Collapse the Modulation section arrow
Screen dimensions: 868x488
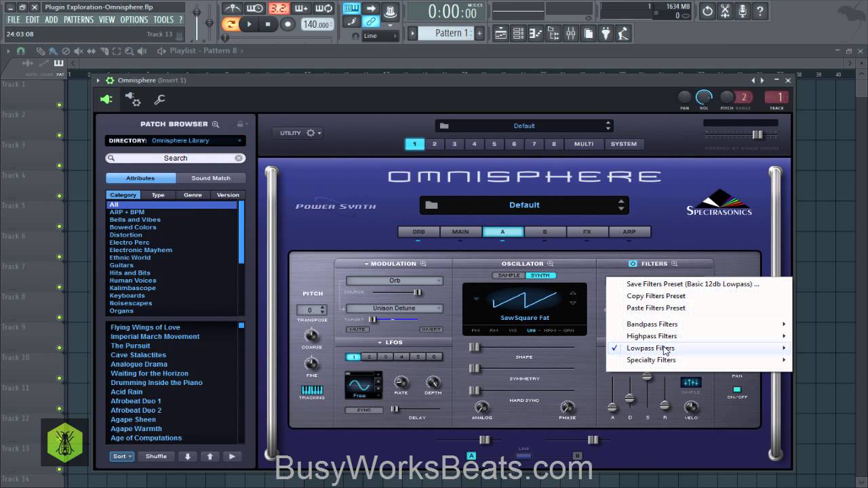(x=367, y=264)
